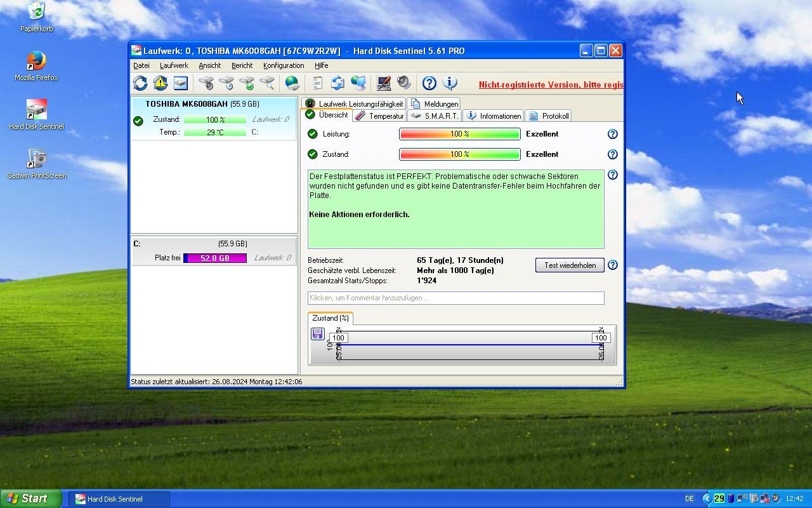Viewport: 812px width, 508px height.
Task: Click the help icon beside status text box
Action: [x=613, y=175]
